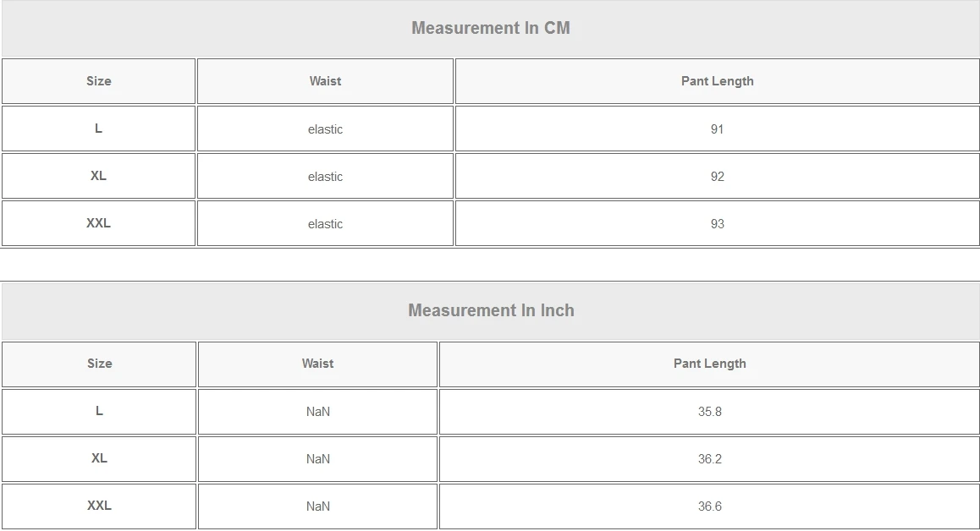Click the pant length value 91
This screenshot has width=980, height=531.
point(717,129)
